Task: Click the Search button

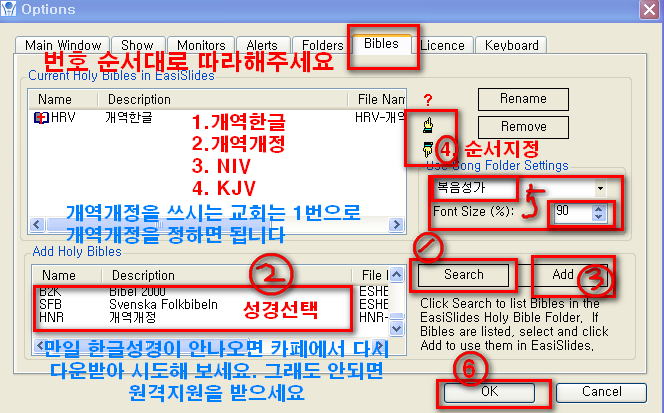Action: [x=463, y=275]
